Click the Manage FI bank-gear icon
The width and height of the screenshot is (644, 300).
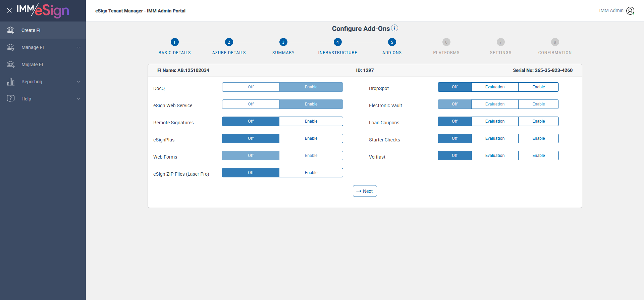pos(11,47)
